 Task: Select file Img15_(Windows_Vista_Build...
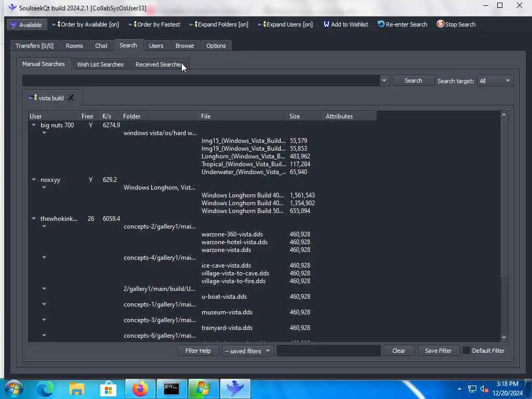(243, 141)
